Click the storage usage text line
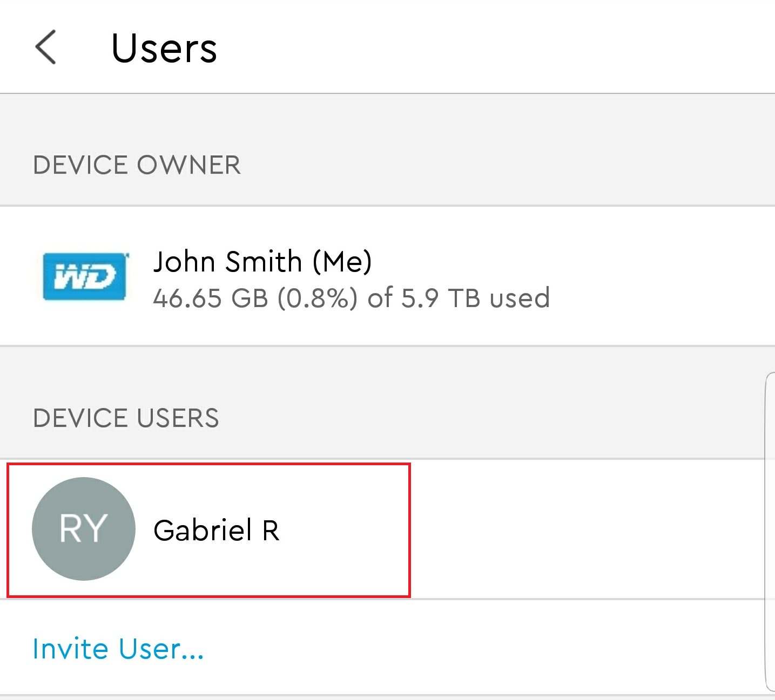The width and height of the screenshot is (775, 700). (x=351, y=298)
